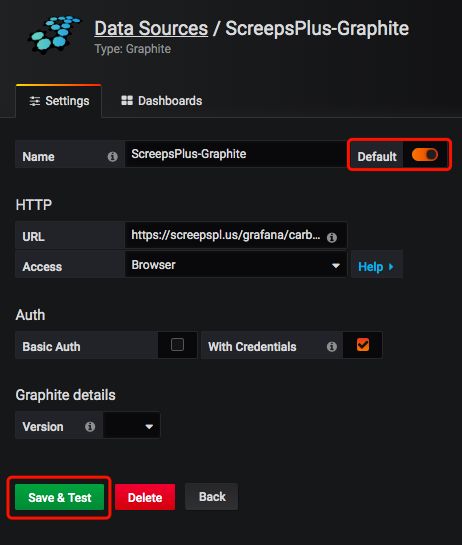Click the Graphite logo icon

coord(54,35)
